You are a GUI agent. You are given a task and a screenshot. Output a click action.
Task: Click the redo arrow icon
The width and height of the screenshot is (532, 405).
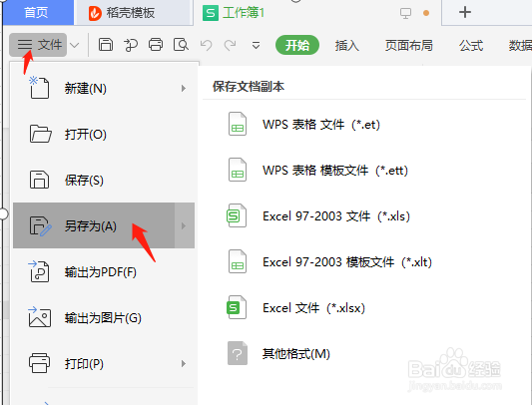[230, 45]
